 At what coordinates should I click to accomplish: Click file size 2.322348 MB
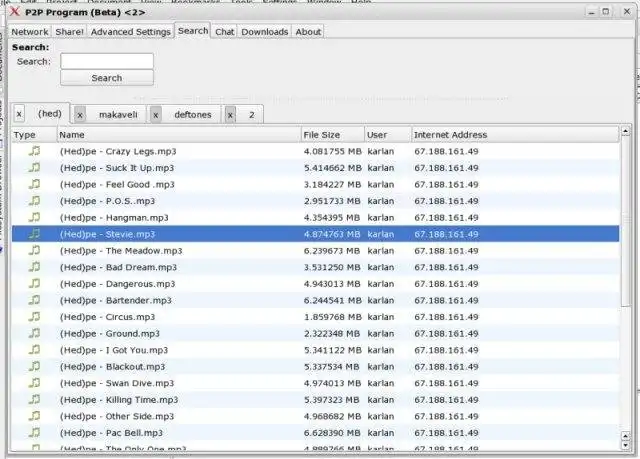[332, 333]
